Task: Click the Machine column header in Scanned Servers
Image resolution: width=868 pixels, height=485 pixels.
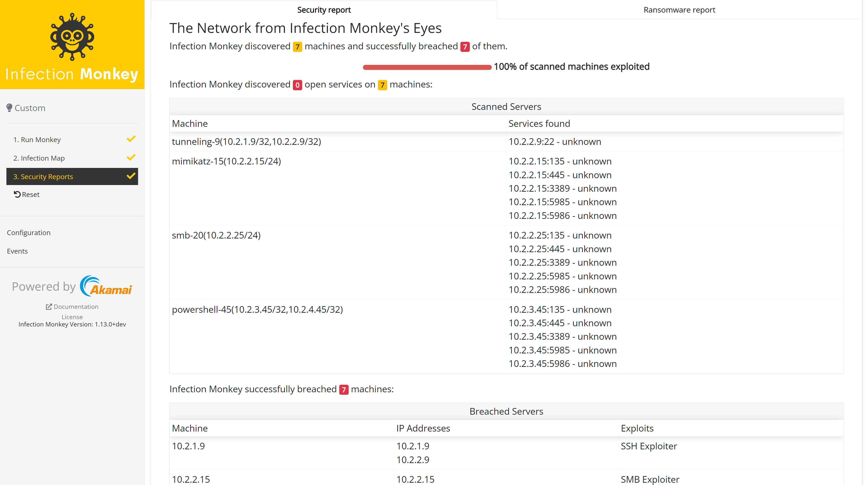Action: [x=190, y=124]
